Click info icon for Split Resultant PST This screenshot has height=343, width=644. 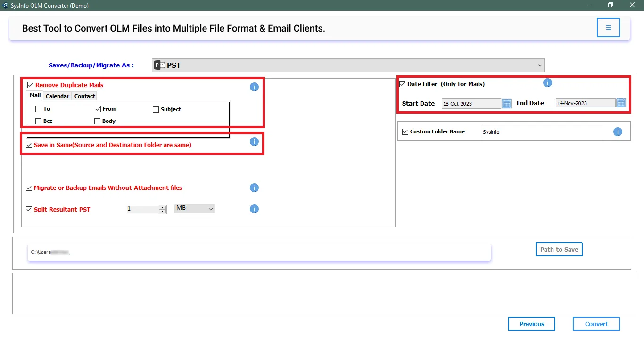254,209
